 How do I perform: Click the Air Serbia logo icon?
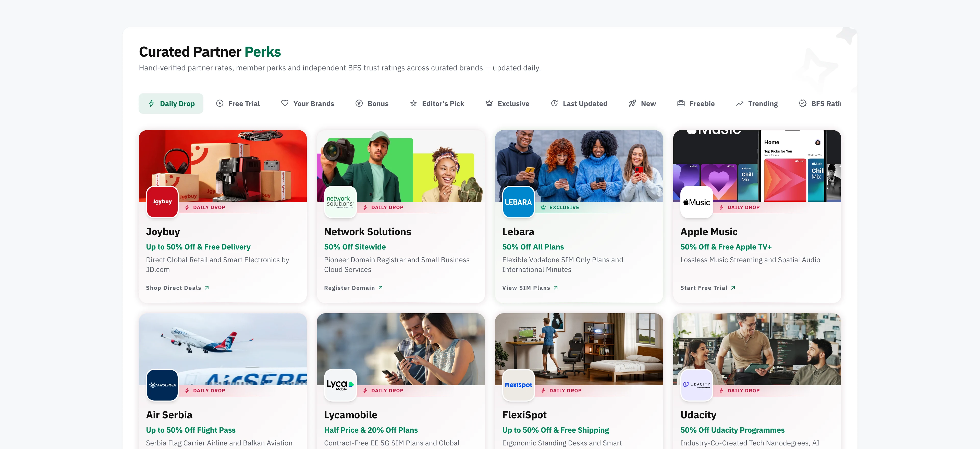(x=162, y=385)
